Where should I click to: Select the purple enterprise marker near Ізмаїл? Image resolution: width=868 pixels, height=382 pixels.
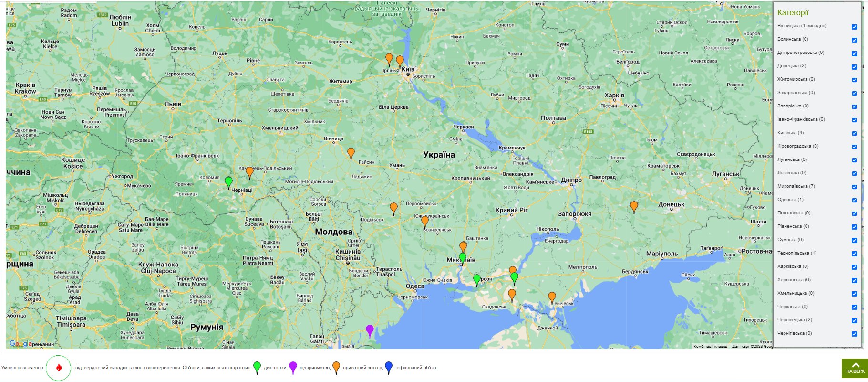[x=370, y=331]
